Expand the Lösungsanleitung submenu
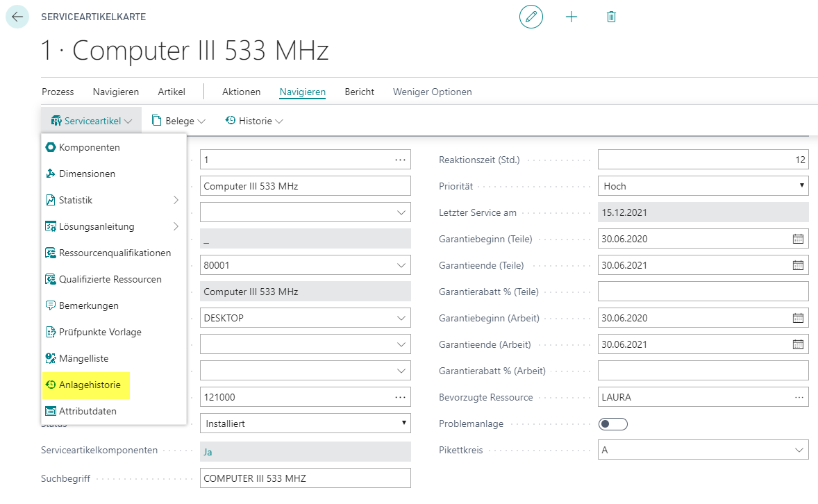The image size is (818, 504). 176,226
